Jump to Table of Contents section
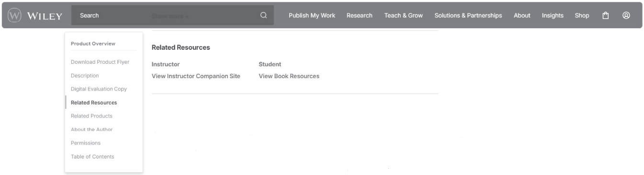Image resolution: width=644 pixels, height=175 pixels. [x=92, y=156]
